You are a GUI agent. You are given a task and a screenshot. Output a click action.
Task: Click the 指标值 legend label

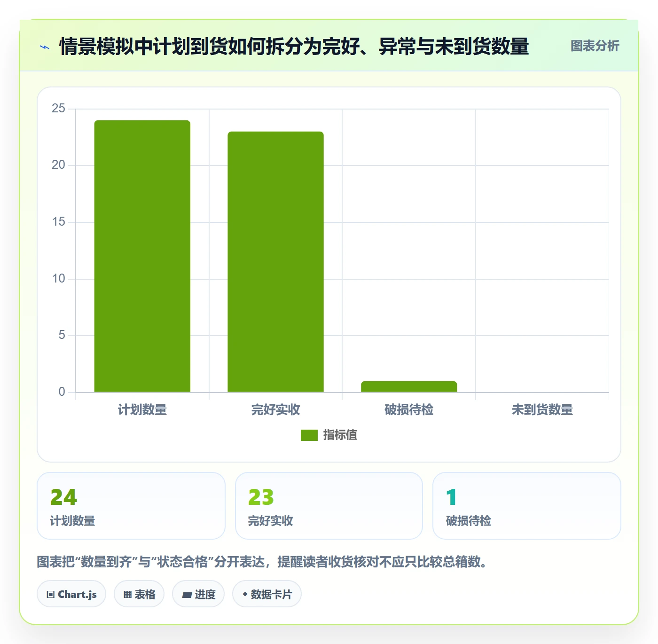(340, 435)
